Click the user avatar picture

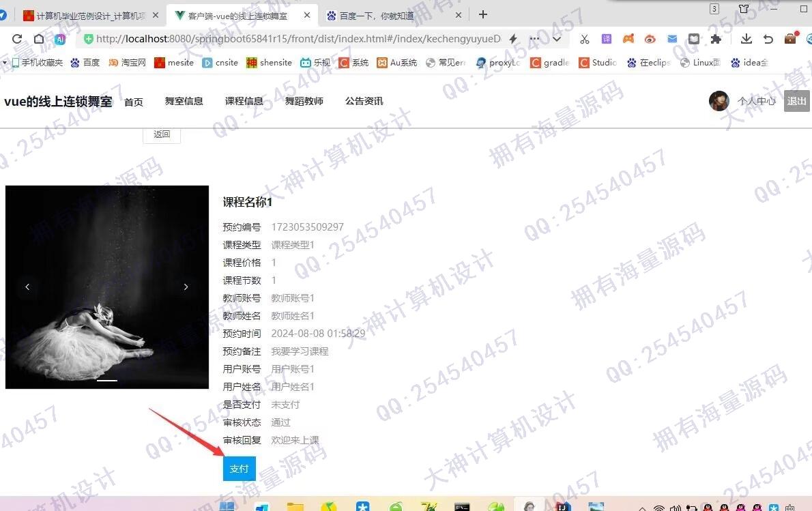[719, 101]
